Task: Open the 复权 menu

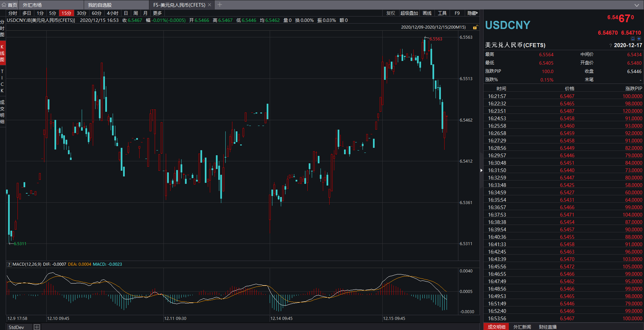Action: click(391, 13)
